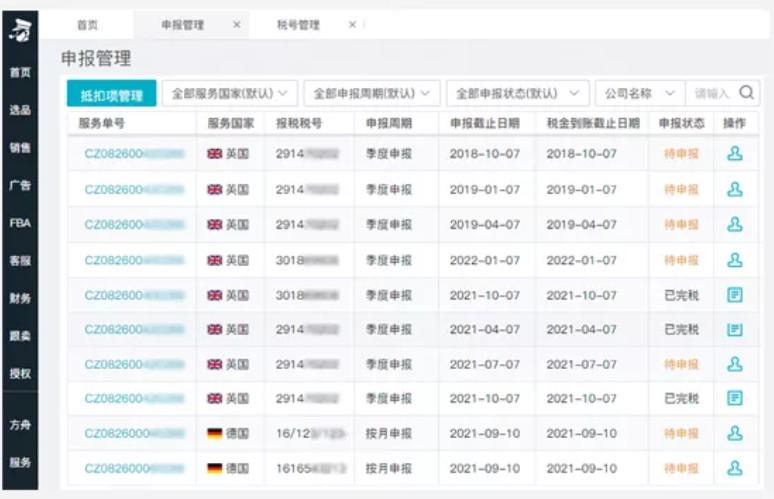774x499 pixels.
Task: Open the 全部申报状态 dropdown
Action: tap(518, 93)
